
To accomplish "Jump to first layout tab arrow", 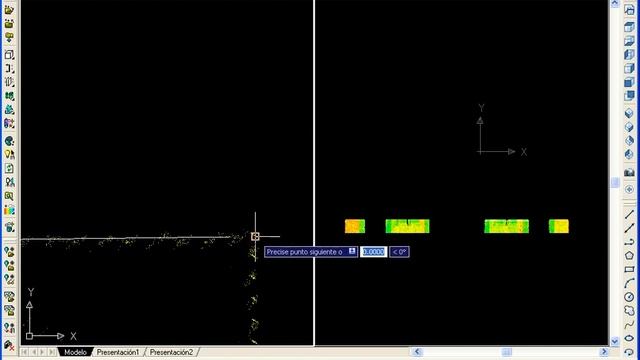I will [x=24, y=352].
